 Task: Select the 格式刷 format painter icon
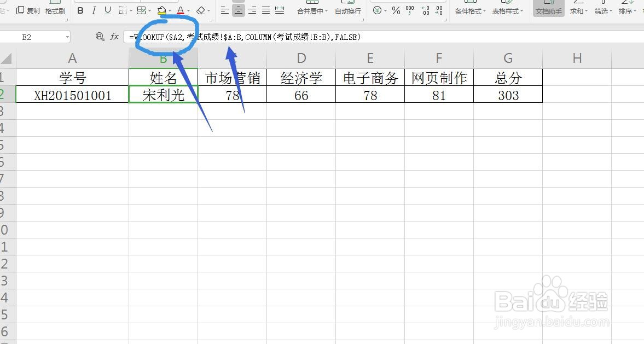click(55, 10)
